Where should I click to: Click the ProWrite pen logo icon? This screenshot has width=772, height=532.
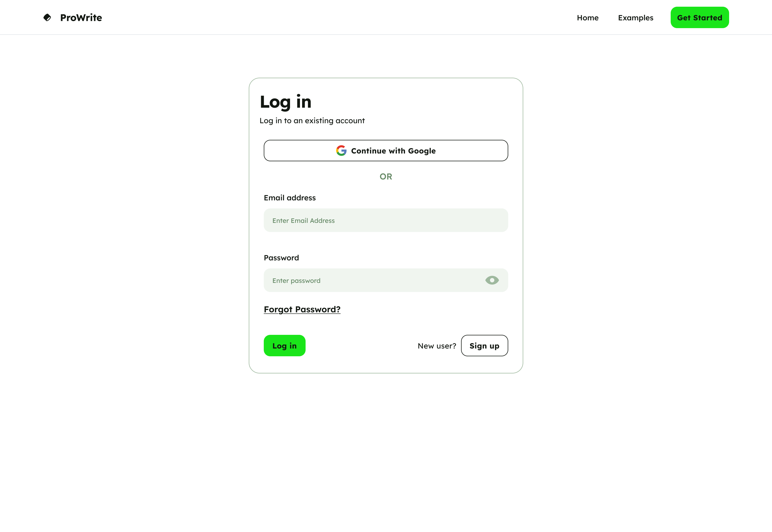(47, 17)
